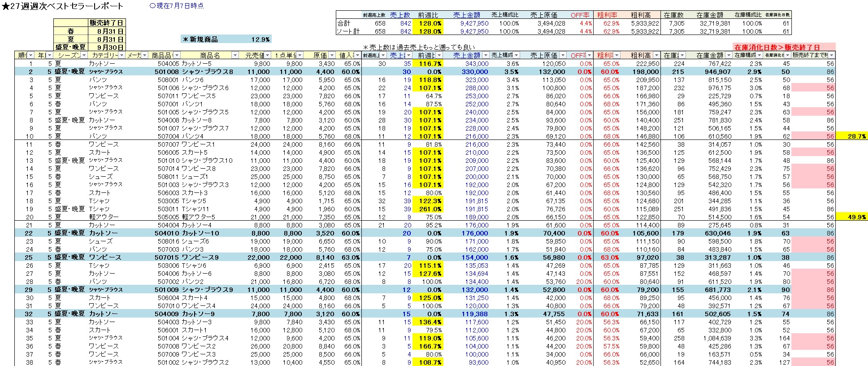The image size is (868, 366).
Task: Click product name cell シャツ・ブラウス8
Action: 207,72
